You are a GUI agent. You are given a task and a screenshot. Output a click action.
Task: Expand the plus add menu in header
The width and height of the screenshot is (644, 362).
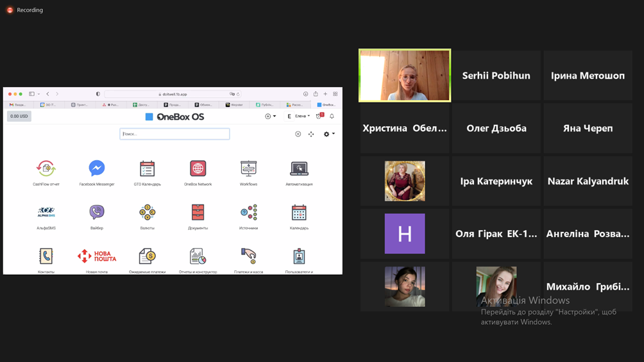(270, 117)
